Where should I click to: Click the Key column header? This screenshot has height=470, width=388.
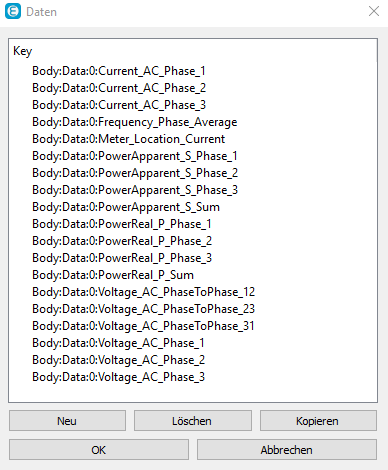[23, 51]
